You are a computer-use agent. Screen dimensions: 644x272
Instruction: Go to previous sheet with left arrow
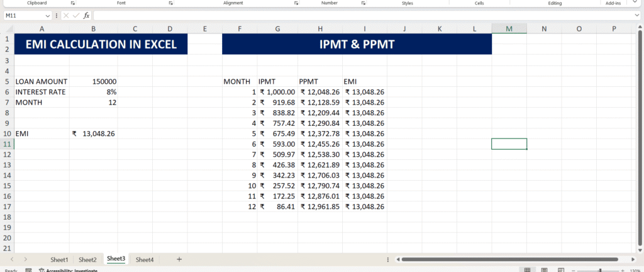12,259
